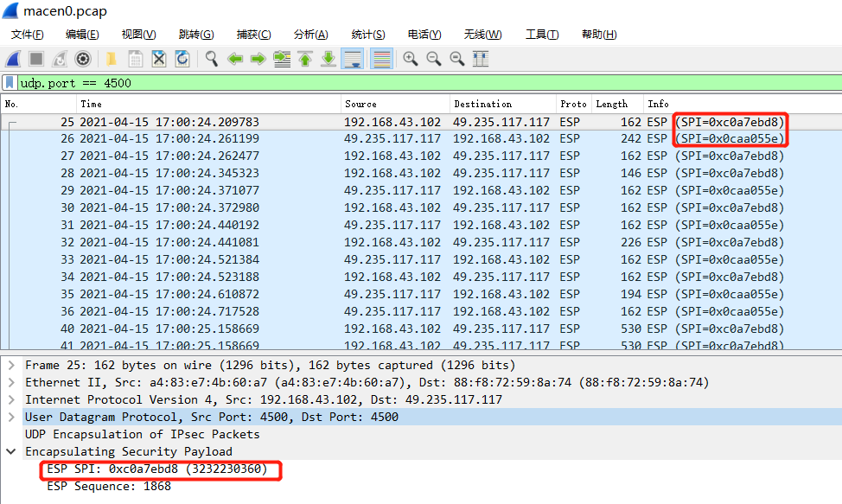The image size is (842, 504).
Task: Open the Find packet magnifier icon
Action: tap(211, 59)
